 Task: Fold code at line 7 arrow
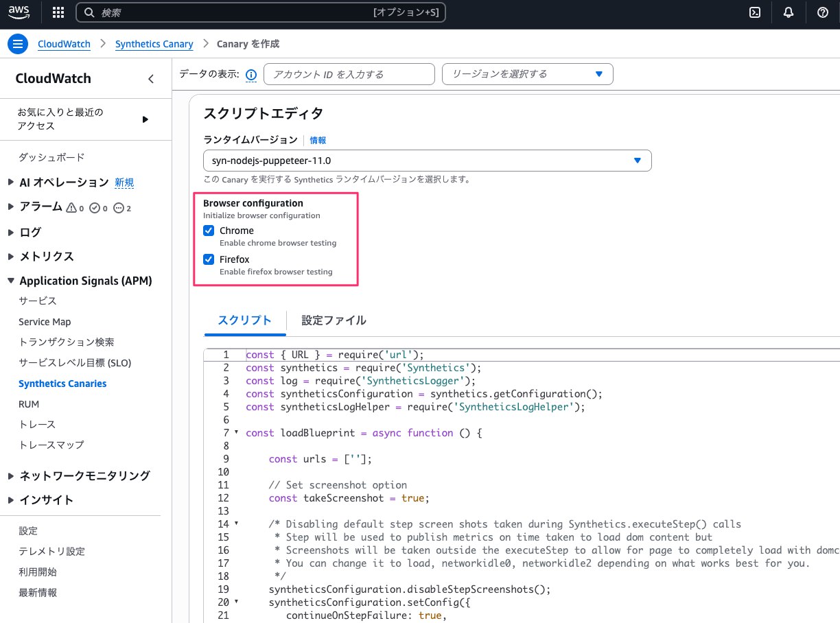click(237, 432)
